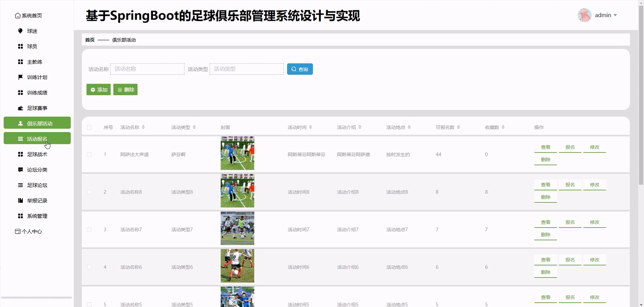Sort by 可报名数 column arrows
Screen dimensions: 644x307
(458, 127)
